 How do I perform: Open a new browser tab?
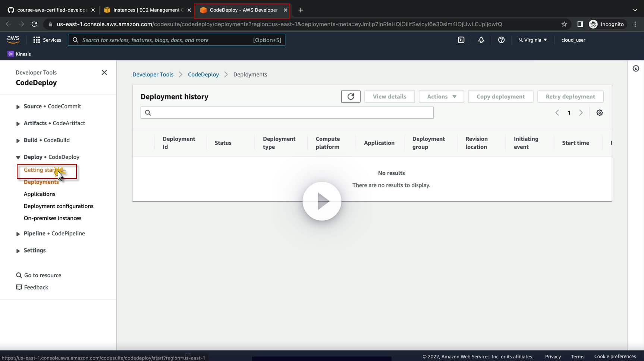tap(301, 10)
